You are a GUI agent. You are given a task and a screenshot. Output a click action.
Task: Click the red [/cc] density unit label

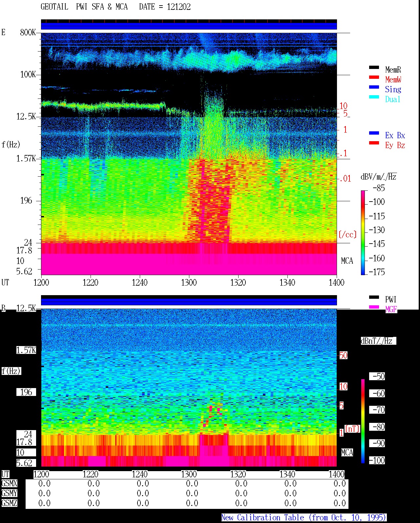[347, 234]
